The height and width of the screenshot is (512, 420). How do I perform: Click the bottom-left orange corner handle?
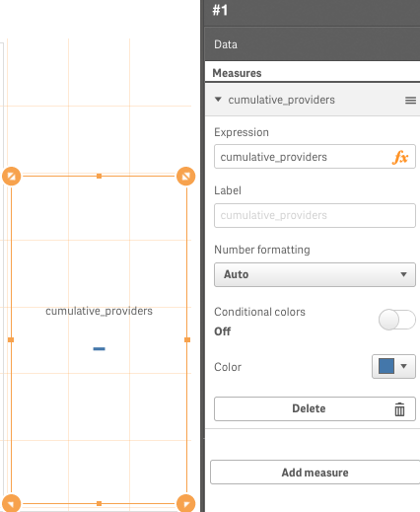pos(12,503)
